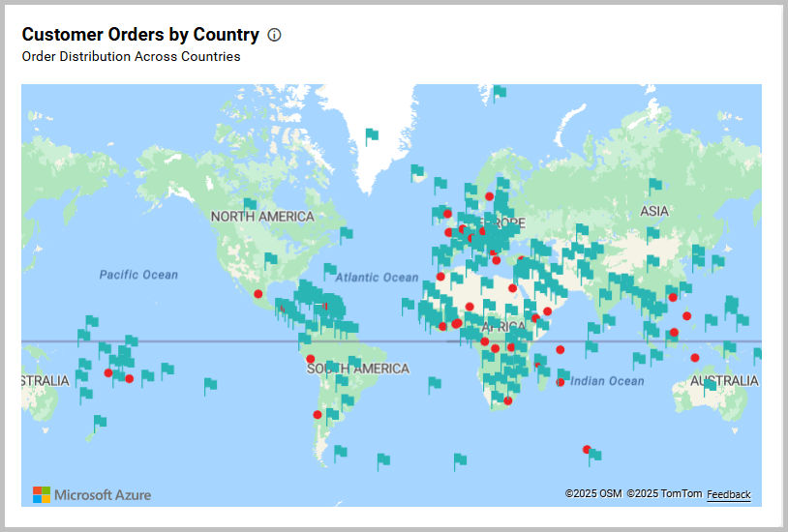Screen dimensions: 788x532
Task: Select the flag marker on Greenland
Action: [x=372, y=134]
